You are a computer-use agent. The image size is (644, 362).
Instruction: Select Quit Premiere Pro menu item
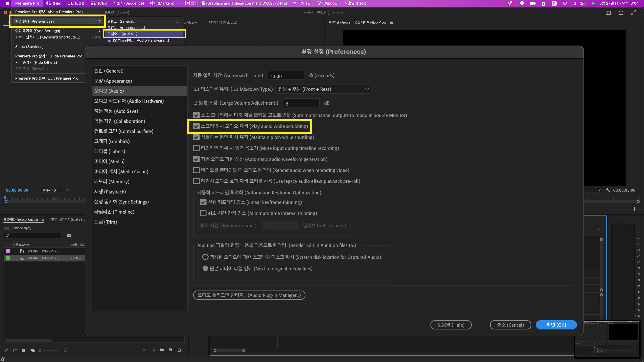point(47,78)
